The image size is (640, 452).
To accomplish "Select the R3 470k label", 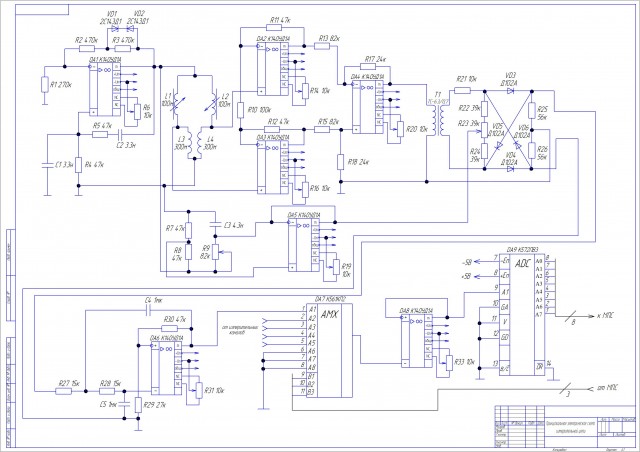I will 123,40.
